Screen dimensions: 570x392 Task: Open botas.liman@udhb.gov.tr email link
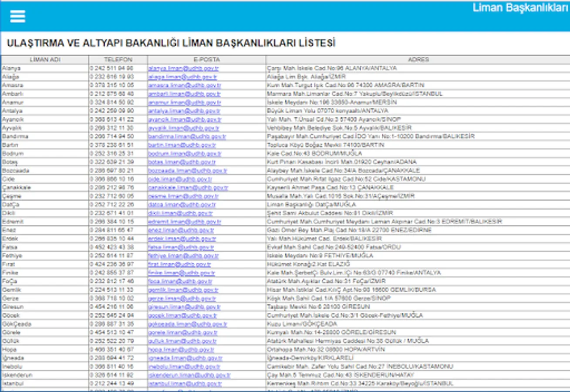point(182,162)
